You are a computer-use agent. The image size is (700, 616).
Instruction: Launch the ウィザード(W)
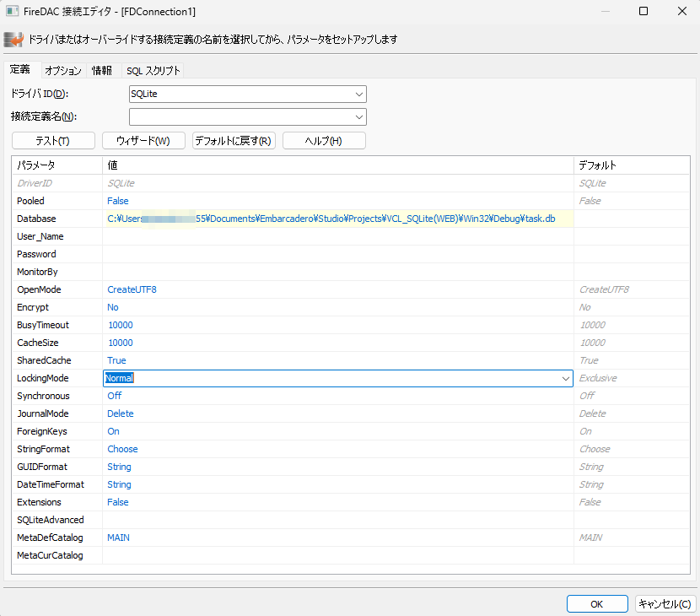[x=143, y=140]
